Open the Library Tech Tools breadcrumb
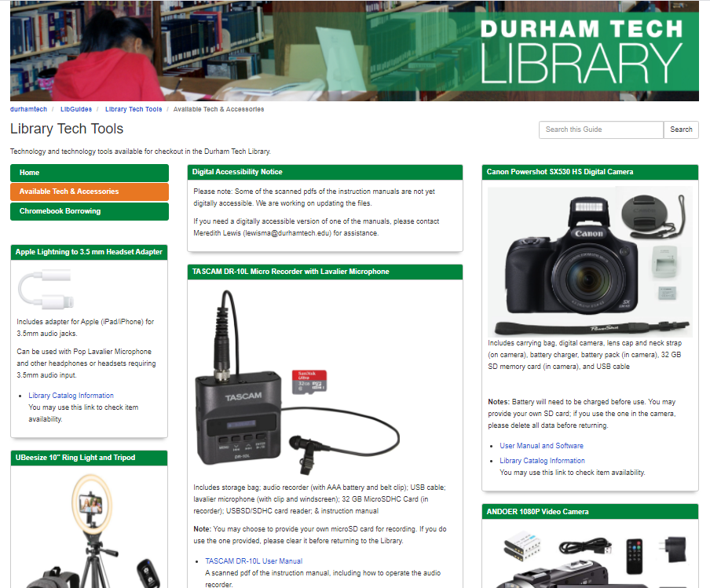 [134, 109]
